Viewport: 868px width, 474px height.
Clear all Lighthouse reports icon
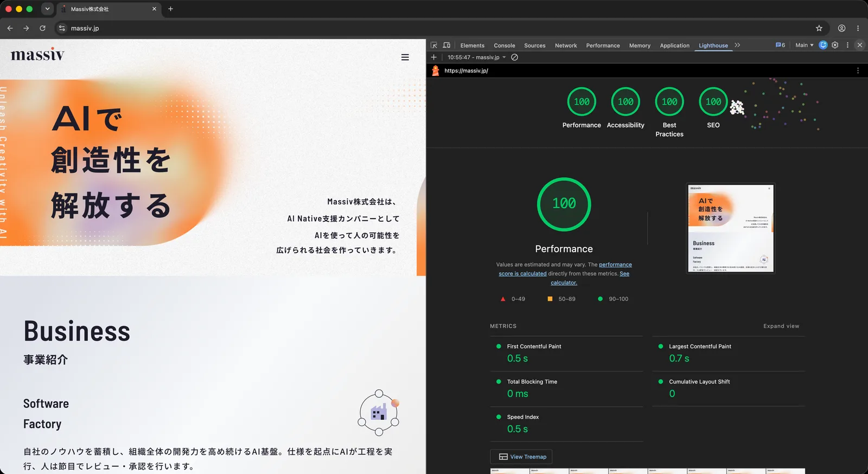tap(514, 57)
